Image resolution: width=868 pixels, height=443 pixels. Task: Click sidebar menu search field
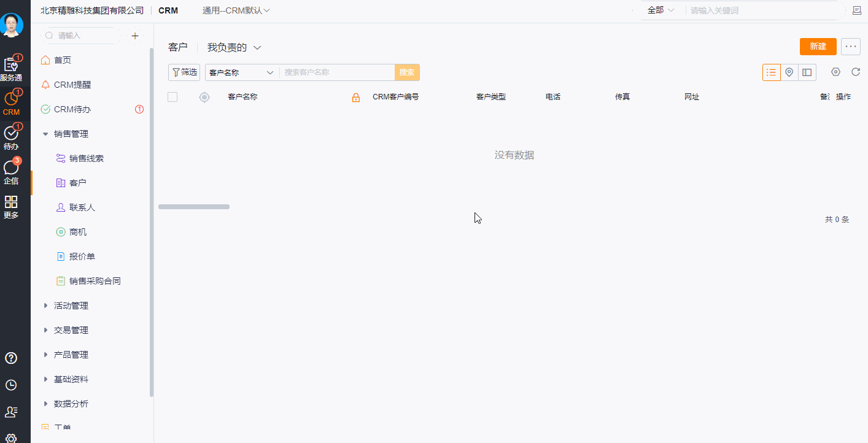[82, 36]
